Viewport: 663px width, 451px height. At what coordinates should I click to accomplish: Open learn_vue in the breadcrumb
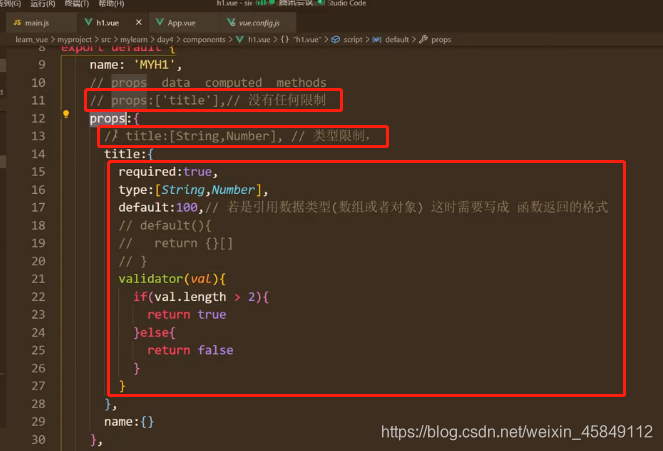click(31, 40)
